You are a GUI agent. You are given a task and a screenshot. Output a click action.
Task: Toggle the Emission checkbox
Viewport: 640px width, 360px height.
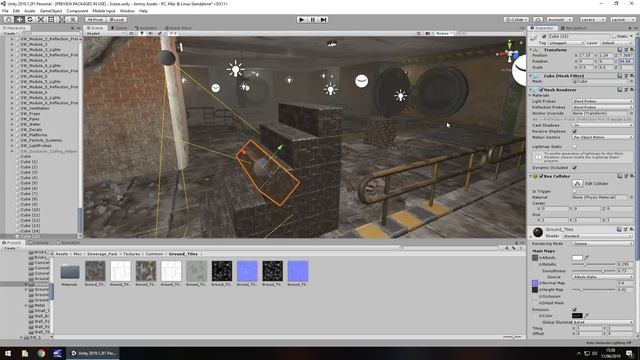[x=575, y=309]
